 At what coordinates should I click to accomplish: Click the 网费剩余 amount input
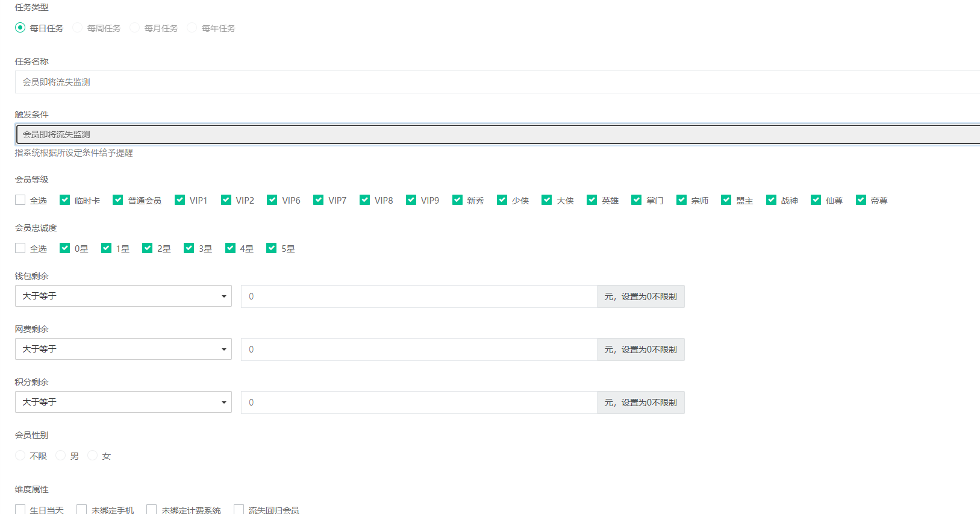[x=419, y=349]
